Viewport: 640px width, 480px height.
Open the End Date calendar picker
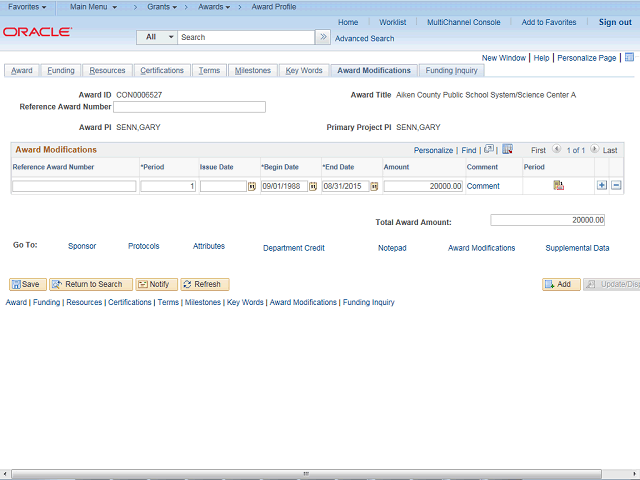(374, 187)
